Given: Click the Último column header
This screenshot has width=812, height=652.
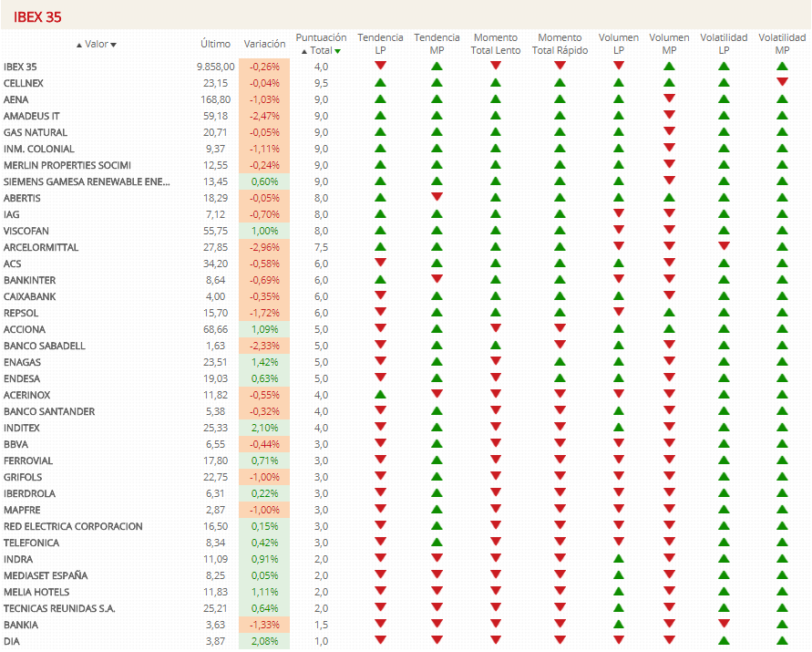Looking at the screenshot, I should pos(215,44).
